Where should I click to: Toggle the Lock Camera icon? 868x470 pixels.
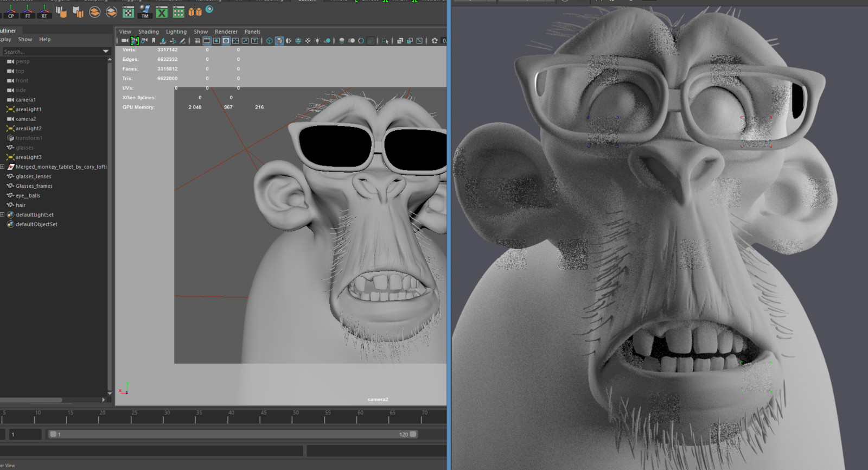click(134, 41)
